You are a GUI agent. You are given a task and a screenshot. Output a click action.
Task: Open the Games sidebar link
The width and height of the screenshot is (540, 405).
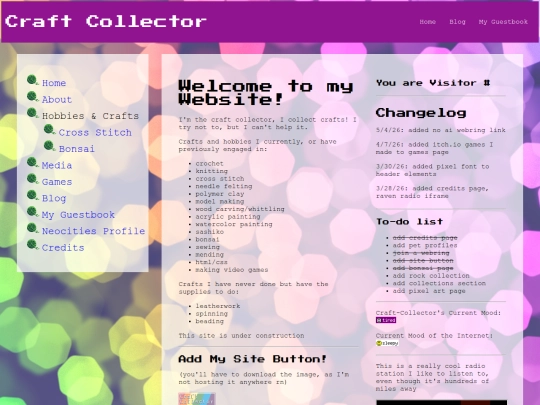tap(57, 182)
